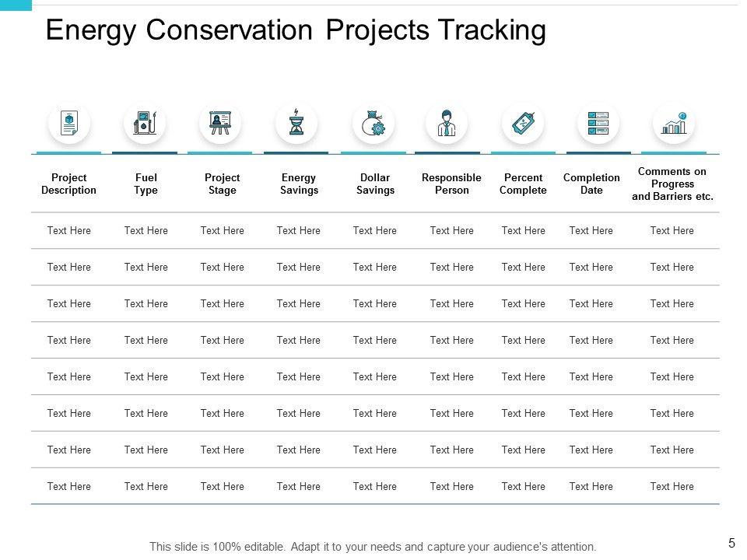Click the presentation board icon
The image size is (747, 560).
click(x=220, y=123)
